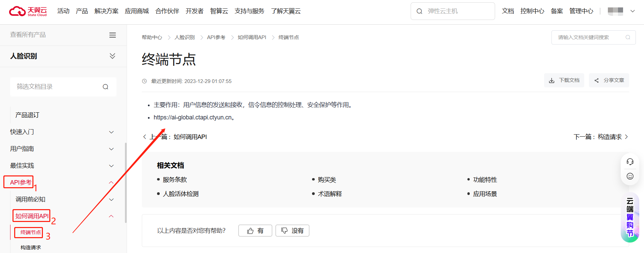Image resolution: width=644 pixels, height=253 pixels.
Task: Open the 智算云 menu
Action: [x=219, y=11]
